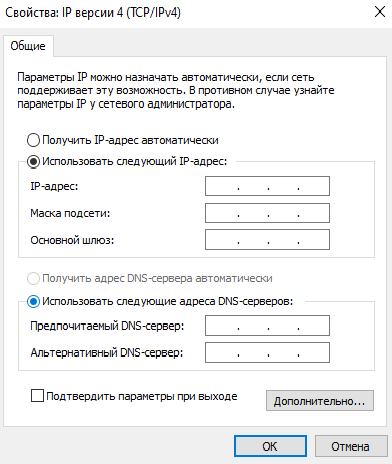
Task: Focus second octet of Основной шлюз field
Action: point(253,240)
